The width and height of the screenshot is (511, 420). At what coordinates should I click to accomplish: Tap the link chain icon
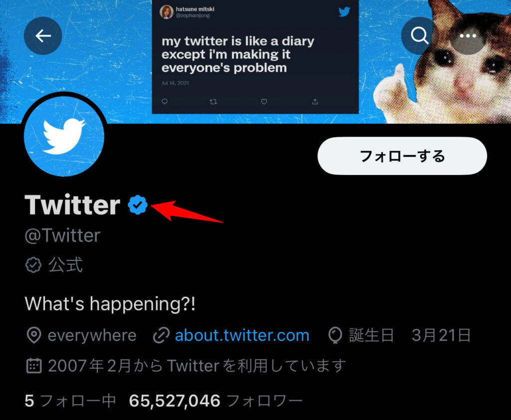tap(161, 335)
